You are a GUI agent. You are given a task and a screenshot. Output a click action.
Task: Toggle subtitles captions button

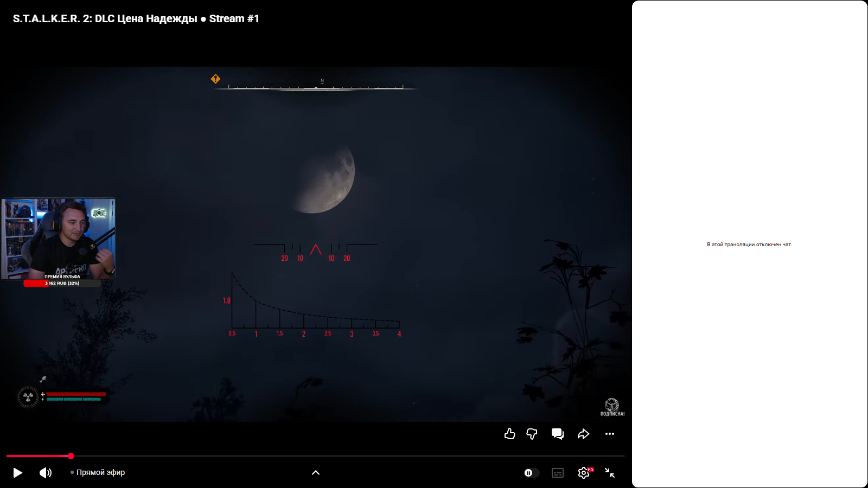[x=558, y=473]
